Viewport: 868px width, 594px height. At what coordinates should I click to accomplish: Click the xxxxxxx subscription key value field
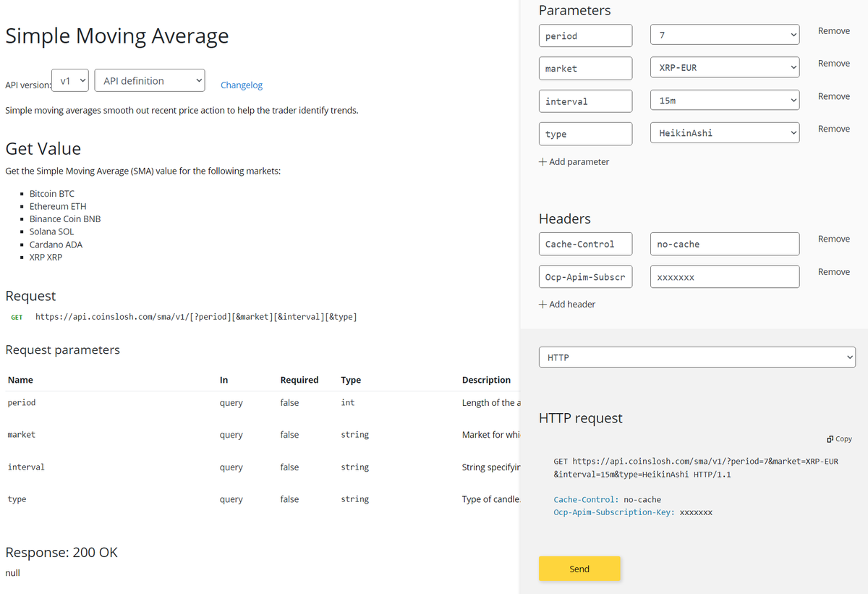pos(725,276)
